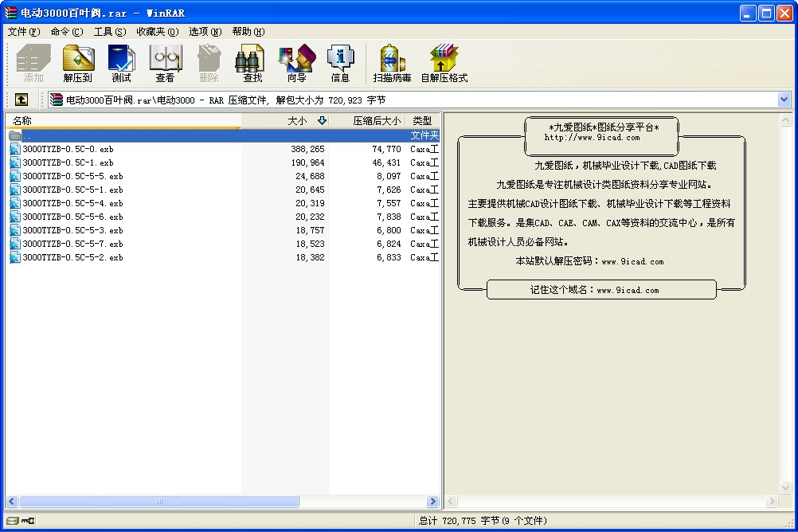
Task: Click the Virus Scan (扫描病毒) icon
Action: [392, 63]
